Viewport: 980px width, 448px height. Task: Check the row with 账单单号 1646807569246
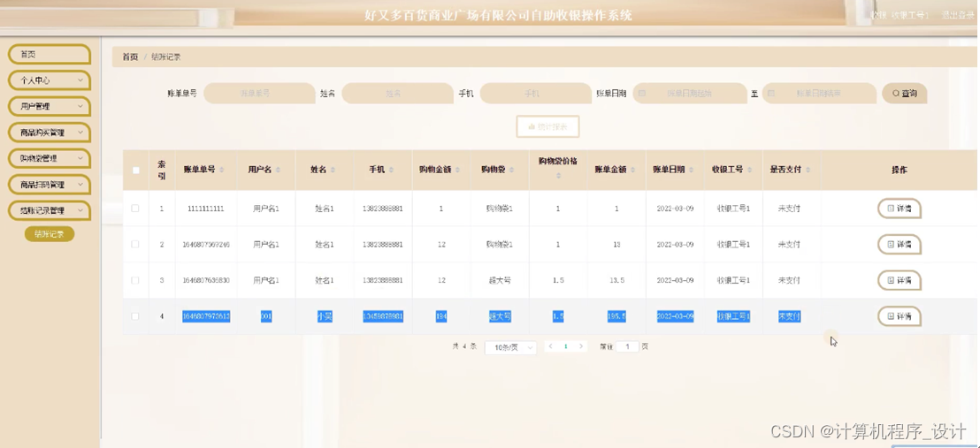[135, 244]
